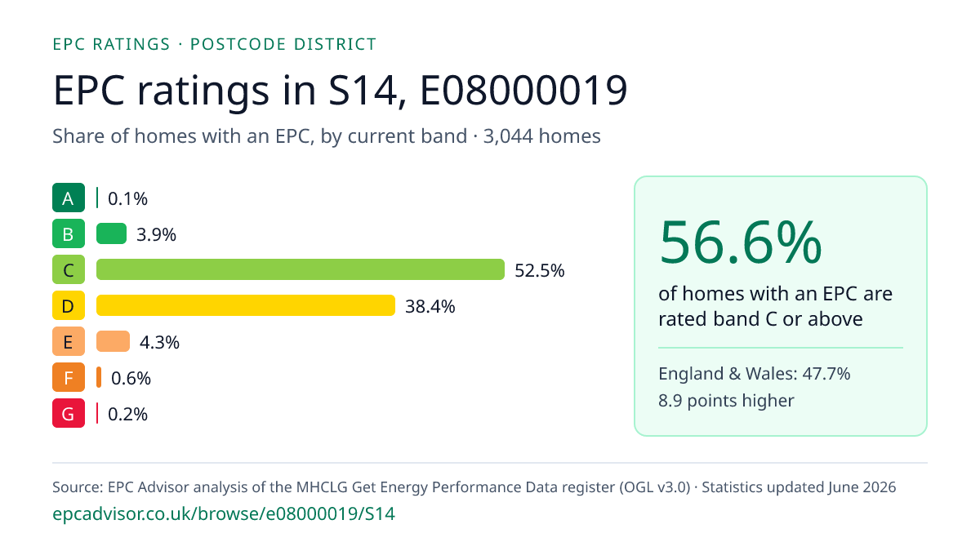Select the band C rating badge
The width and height of the screenshot is (980, 551).
tap(69, 270)
